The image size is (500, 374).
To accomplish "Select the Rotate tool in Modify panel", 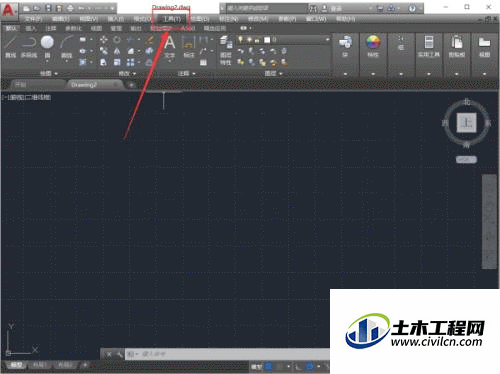I will pyautogui.click(x=117, y=40).
